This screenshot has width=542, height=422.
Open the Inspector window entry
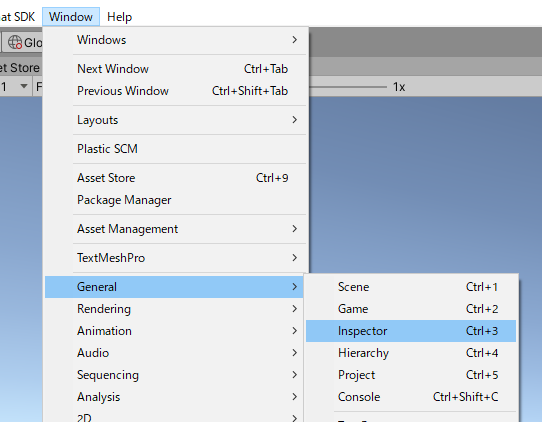tap(411, 331)
